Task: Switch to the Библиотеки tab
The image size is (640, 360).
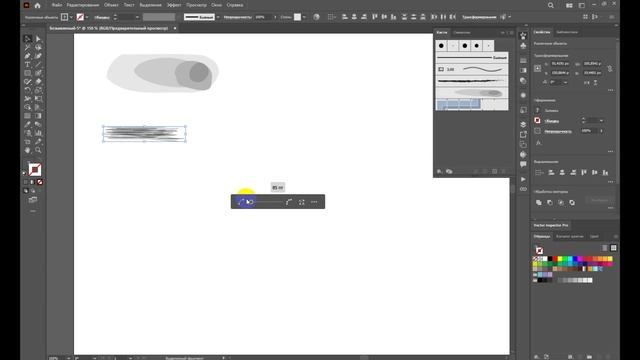Action: (x=567, y=32)
